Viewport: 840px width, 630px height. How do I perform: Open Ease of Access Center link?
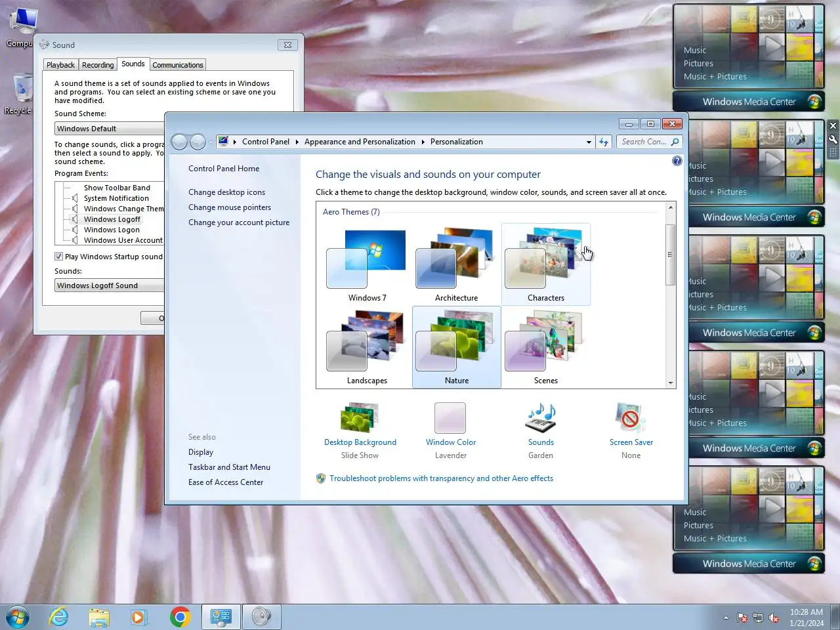(x=226, y=482)
